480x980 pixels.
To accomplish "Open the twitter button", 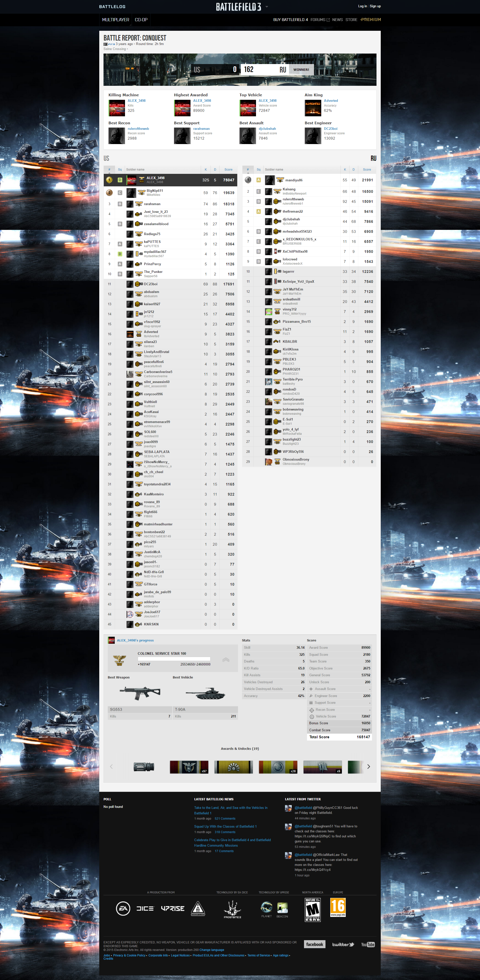I will pyautogui.click(x=343, y=944).
